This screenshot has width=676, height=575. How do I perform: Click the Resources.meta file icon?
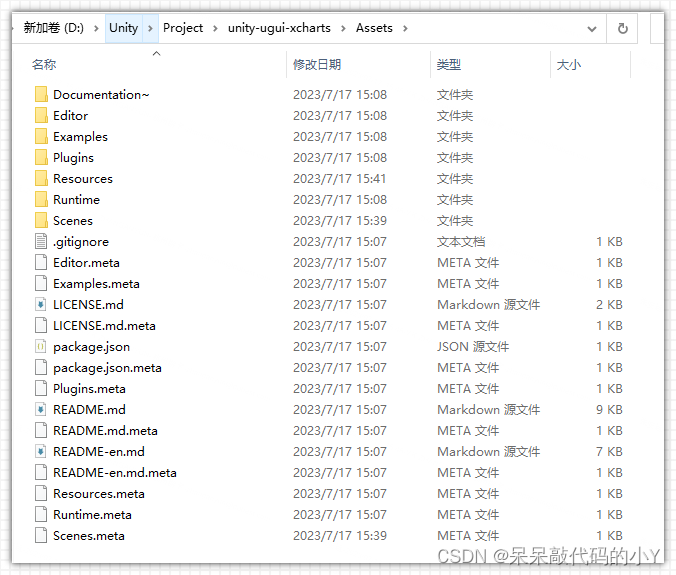click(41, 494)
